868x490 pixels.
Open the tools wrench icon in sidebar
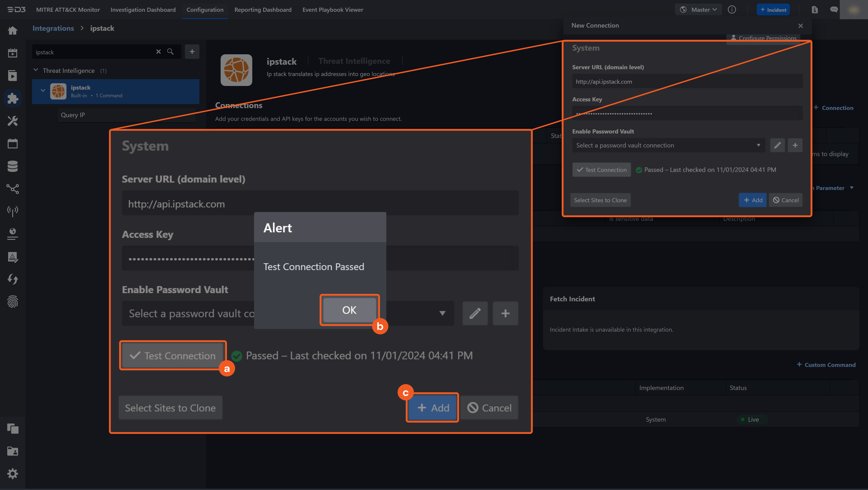(12, 121)
